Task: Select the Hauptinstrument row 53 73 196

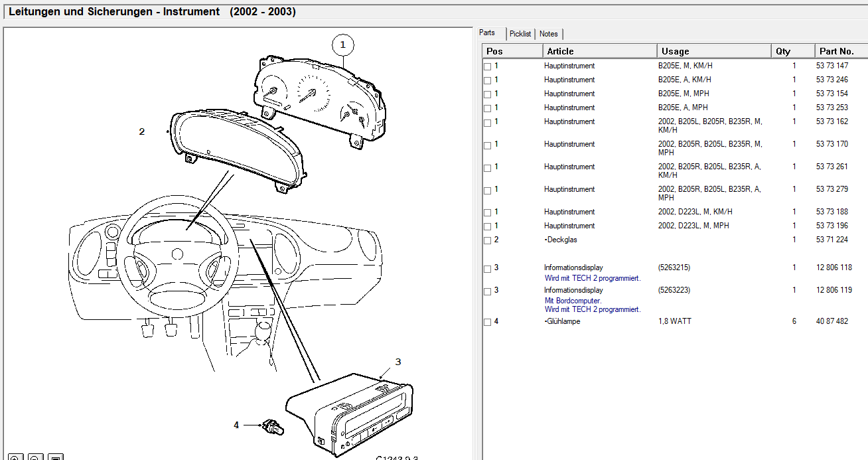Action: coord(675,226)
